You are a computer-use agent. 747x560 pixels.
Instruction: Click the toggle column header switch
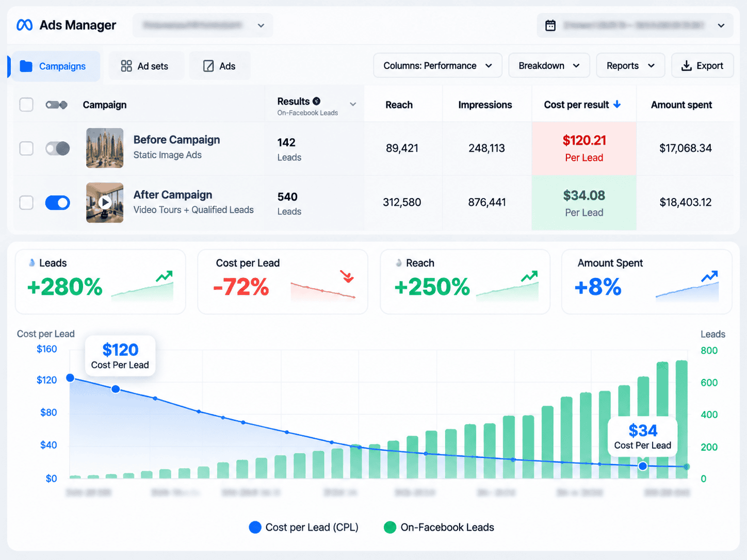(56, 105)
